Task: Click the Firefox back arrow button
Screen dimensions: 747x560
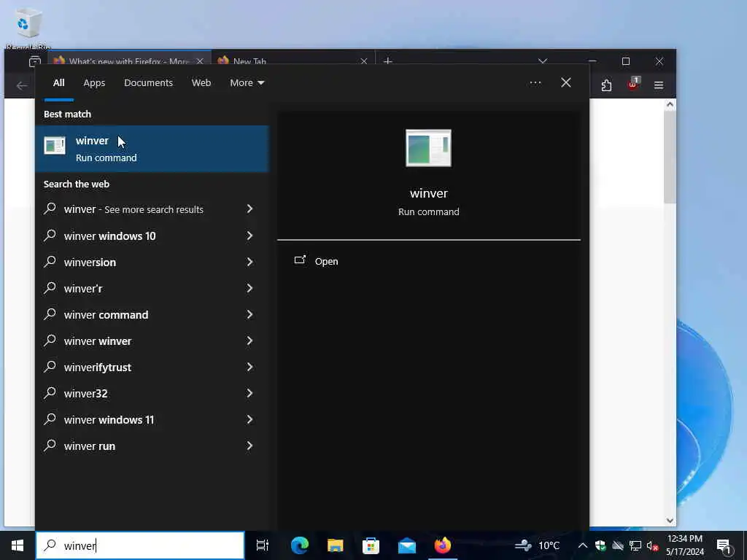Action: (21, 86)
